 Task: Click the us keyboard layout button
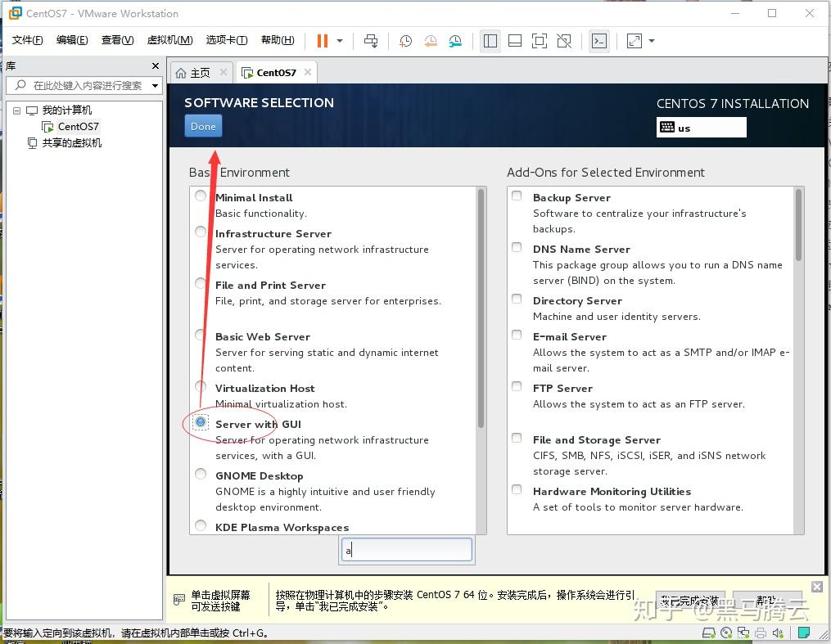[701, 127]
